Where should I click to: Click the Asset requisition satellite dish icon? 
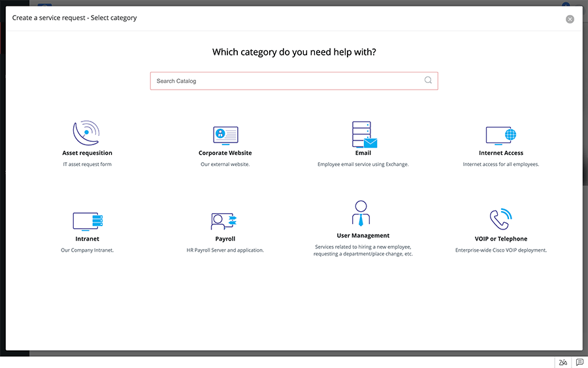pyautogui.click(x=87, y=133)
